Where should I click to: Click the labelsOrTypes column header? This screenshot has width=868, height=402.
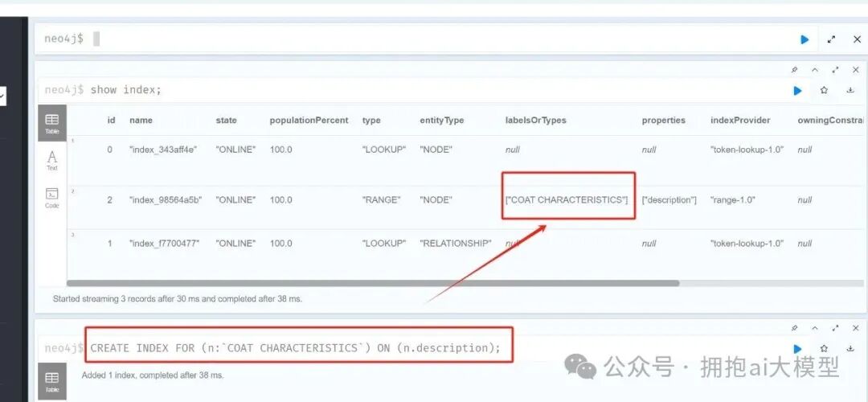pos(535,120)
